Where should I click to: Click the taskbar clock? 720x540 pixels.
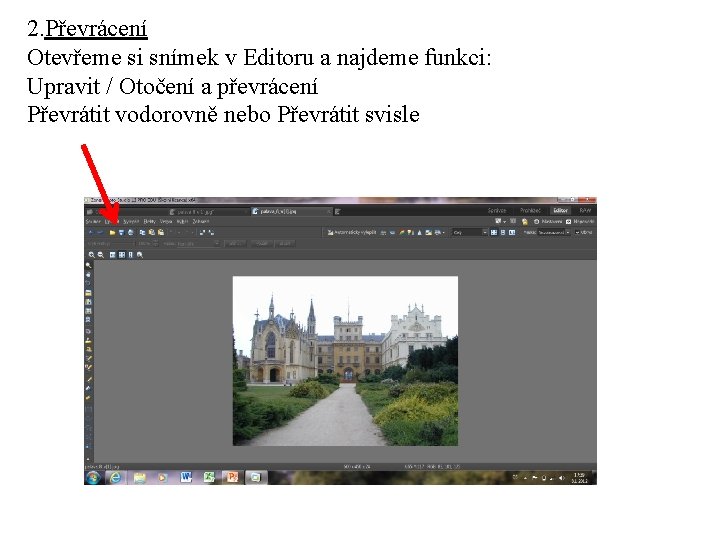pos(579,478)
